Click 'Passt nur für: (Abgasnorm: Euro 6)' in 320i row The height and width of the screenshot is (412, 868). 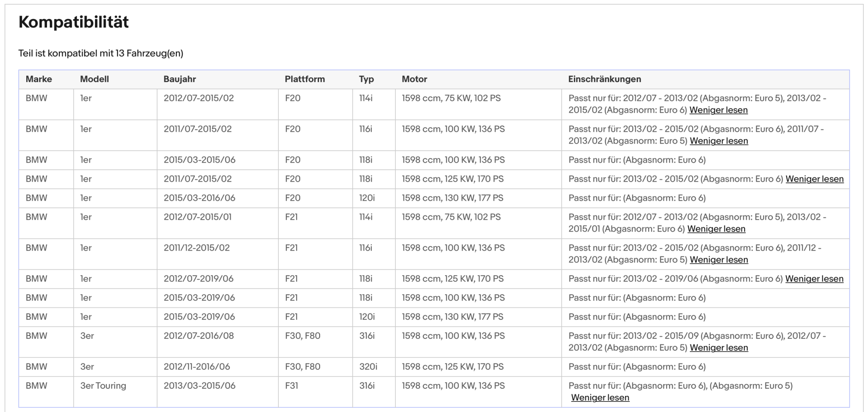(x=637, y=367)
